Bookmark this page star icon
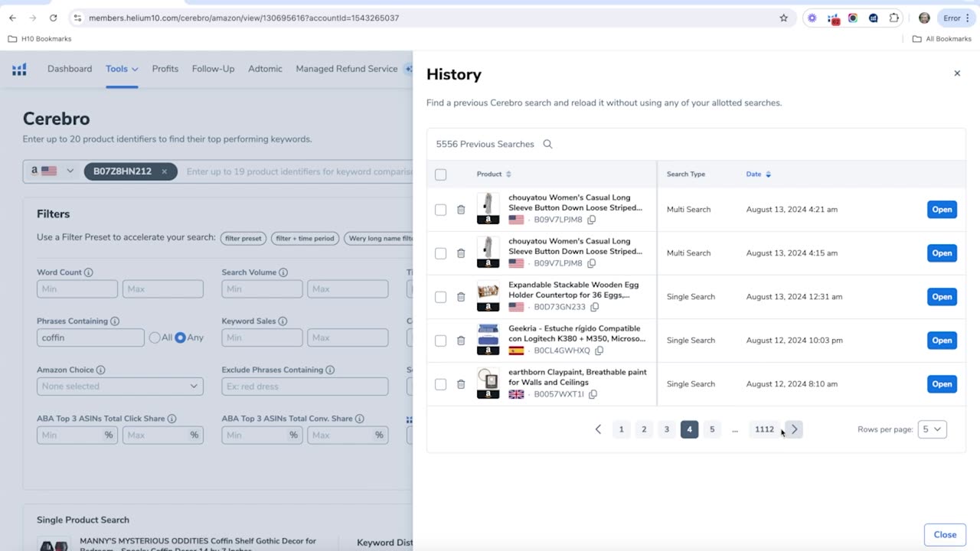This screenshot has height=551, width=980. tap(783, 18)
